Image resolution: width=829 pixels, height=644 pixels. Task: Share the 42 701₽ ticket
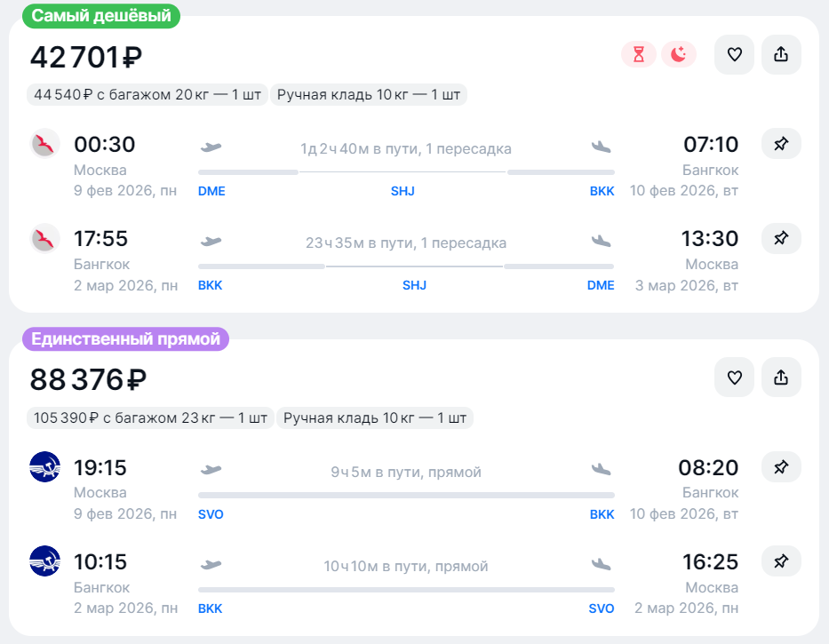pyautogui.click(x=781, y=55)
